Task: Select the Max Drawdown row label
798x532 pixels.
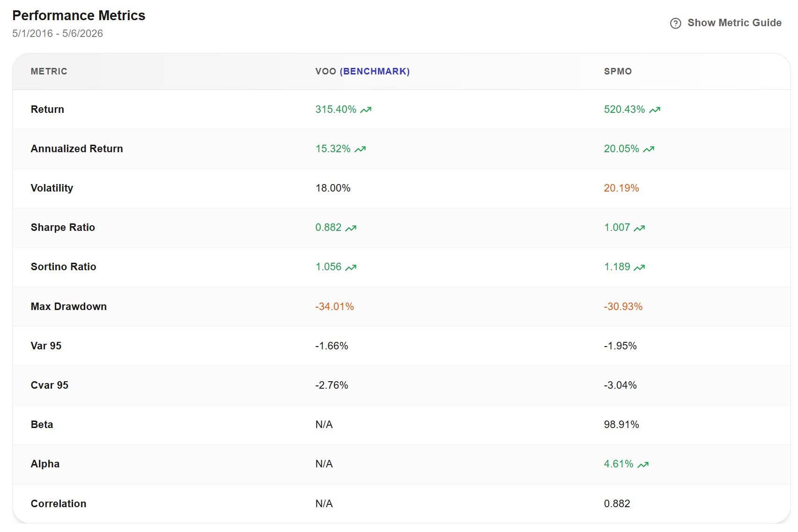Action: point(69,306)
